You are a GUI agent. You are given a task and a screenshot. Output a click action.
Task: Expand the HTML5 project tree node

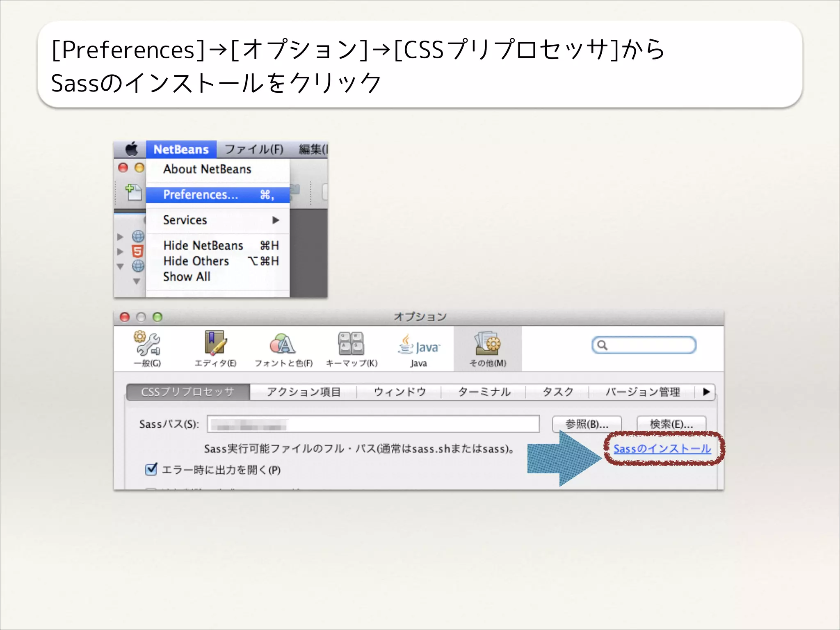pyautogui.click(x=120, y=251)
